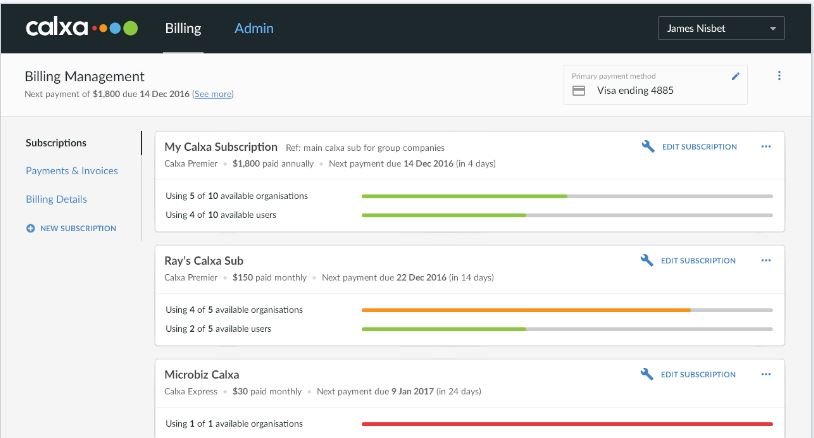Click the Ray's Calxa Sub title

204,261
